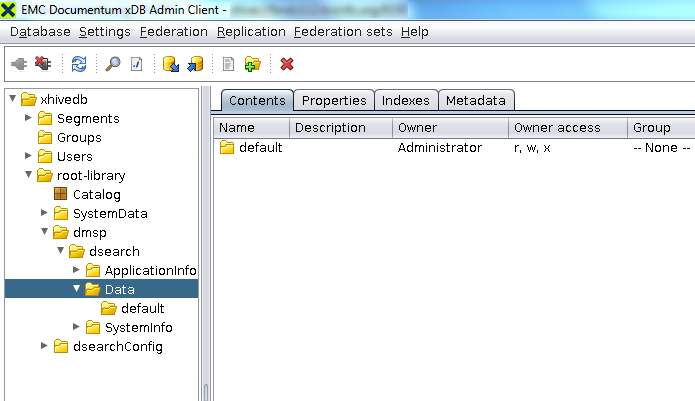Collapse the Data node arrow
Image resolution: width=695 pixels, height=401 pixels.
coord(76,288)
